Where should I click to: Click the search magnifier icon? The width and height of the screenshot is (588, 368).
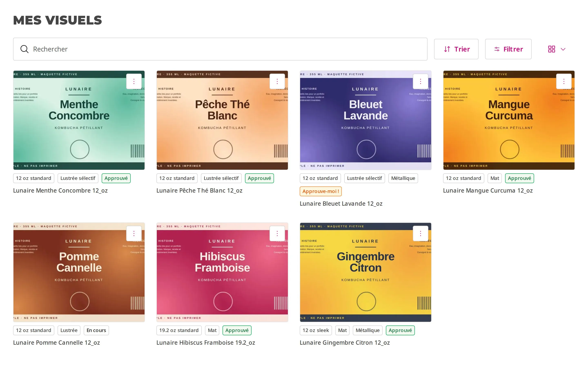pos(24,49)
